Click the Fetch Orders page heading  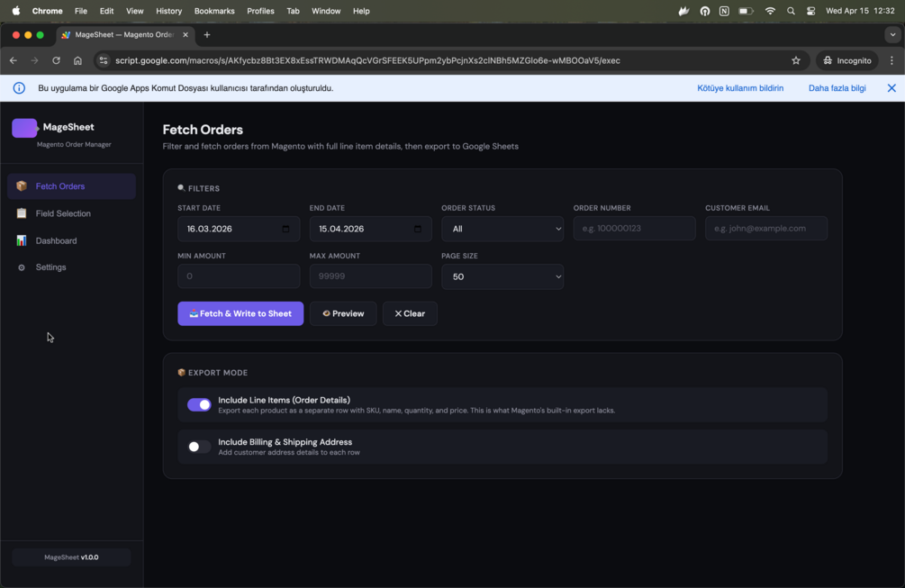203,130
